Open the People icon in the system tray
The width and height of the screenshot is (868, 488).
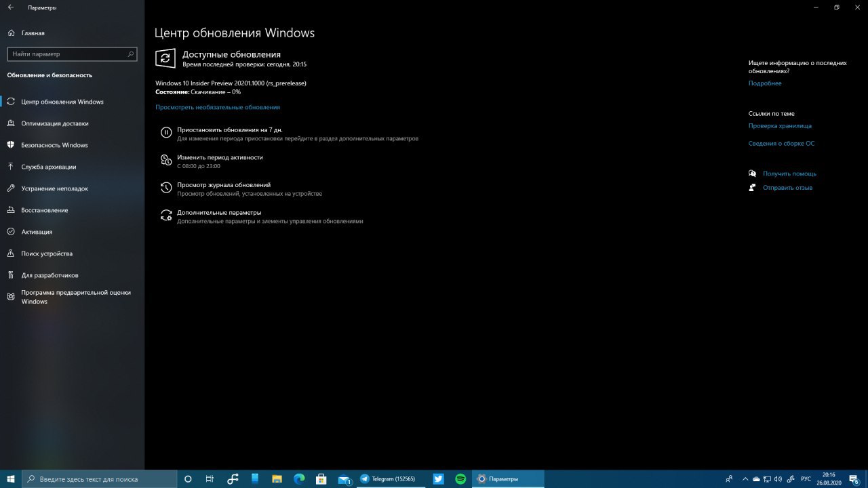pos(729,479)
